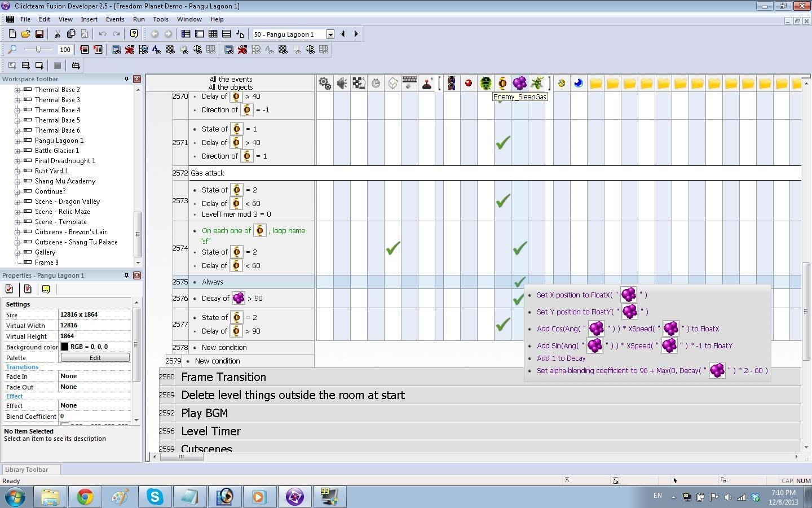Select the Final Dreadnought 1 frame
812x508 pixels.
pyautogui.click(x=65, y=161)
